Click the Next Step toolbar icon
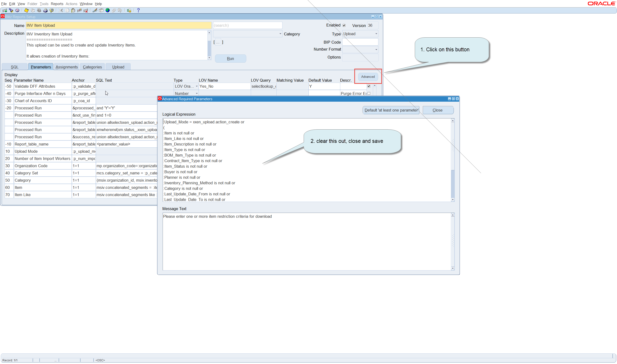The width and height of the screenshot is (617, 364). (x=33, y=10)
